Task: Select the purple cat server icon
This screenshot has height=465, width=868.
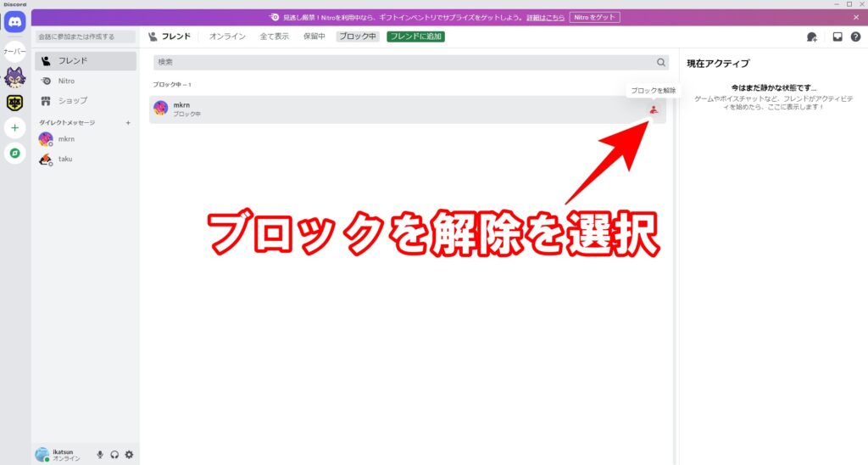Action: point(15,77)
